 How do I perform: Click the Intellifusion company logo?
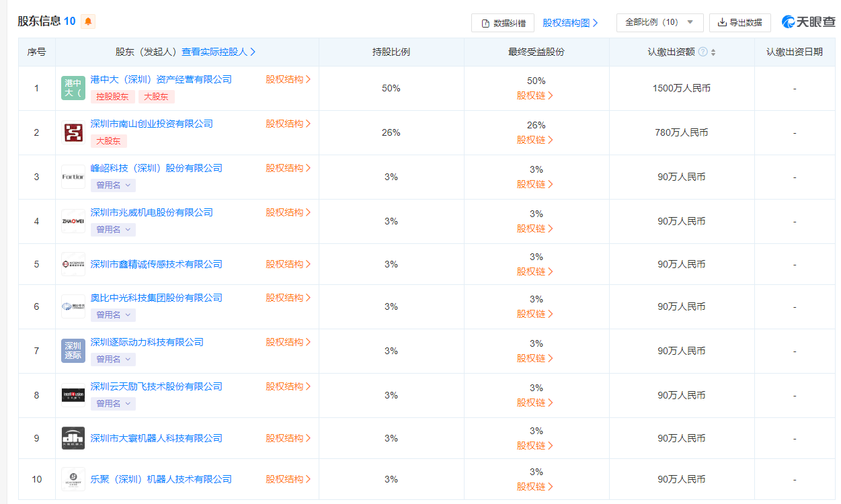click(x=73, y=395)
